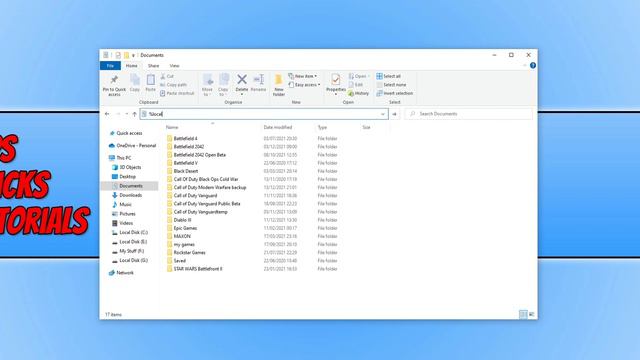The height and width of the screenshot is (360, 640).
Task: Expand the address bar history dropdown
Action: coord(383,114)
